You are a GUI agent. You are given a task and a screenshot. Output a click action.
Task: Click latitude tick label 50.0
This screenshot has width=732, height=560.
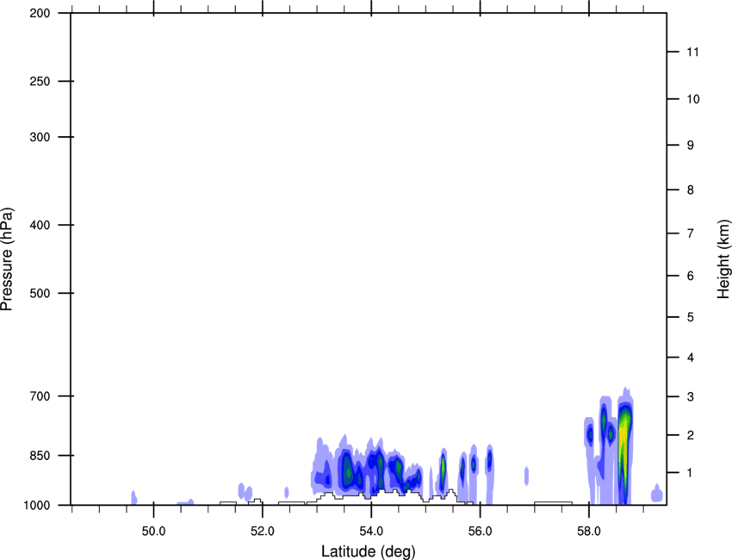point(153,532)
